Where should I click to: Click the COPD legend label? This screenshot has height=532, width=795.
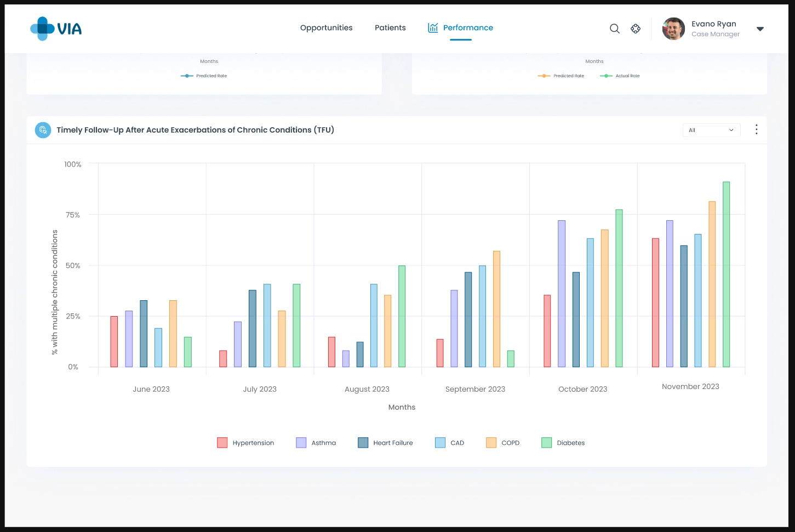click(510, 443)
